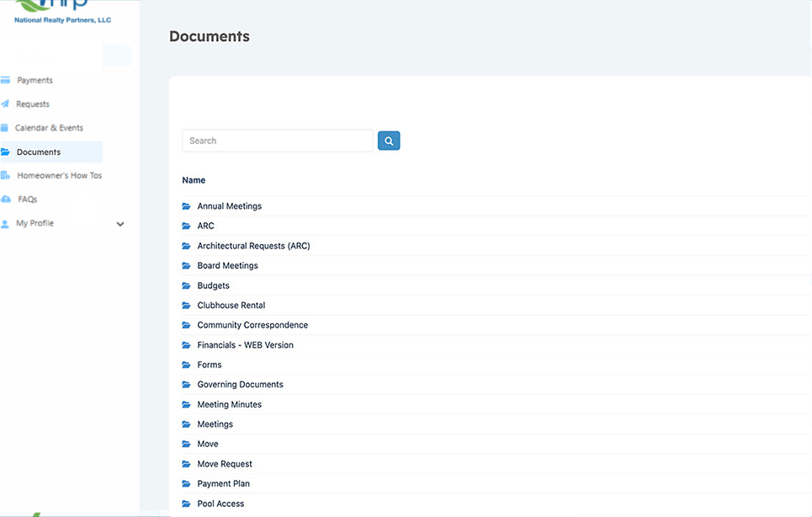Open the Annual Meetings folder
The width and height of the screenshot is (812, 517).
pyautogui.click(x=228, y=205)
